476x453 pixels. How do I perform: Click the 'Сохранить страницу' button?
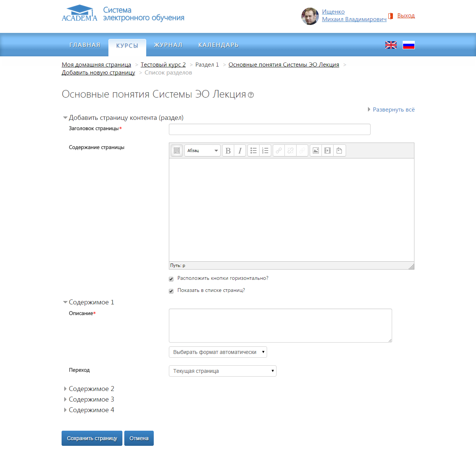[x=92, y=438]
